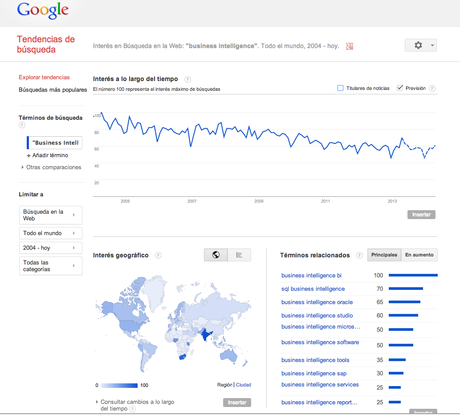Click the bar for 'sql business intelligence'
460x415 pixels.
click(x=406, y=288)
